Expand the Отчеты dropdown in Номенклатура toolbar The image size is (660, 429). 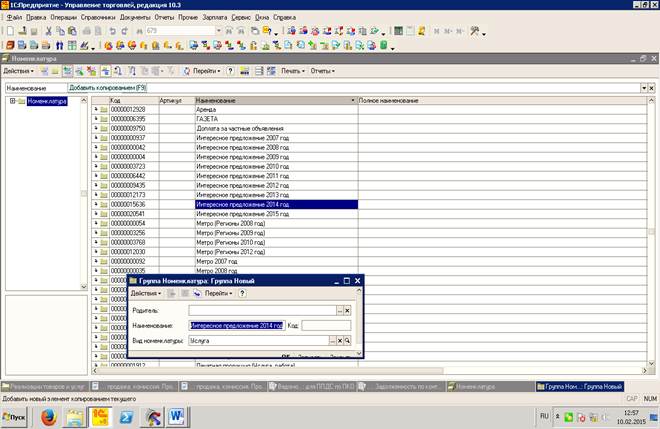[322, 71]
